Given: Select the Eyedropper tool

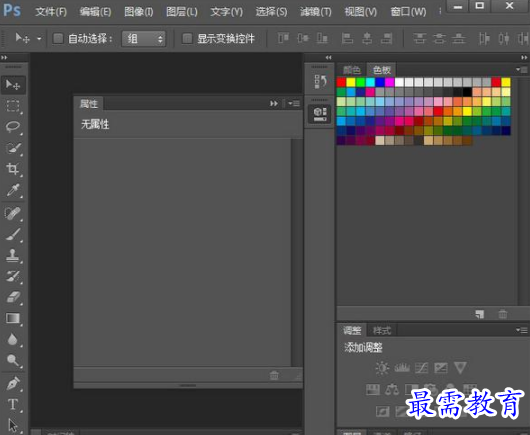Looking at the screenshot, I should click(13, 190).
